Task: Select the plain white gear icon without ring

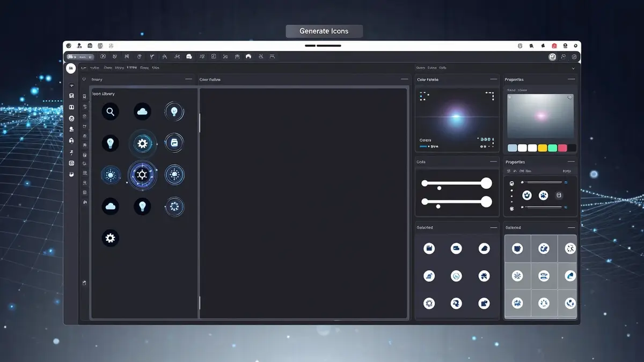Action: click(x=110, y=238)
